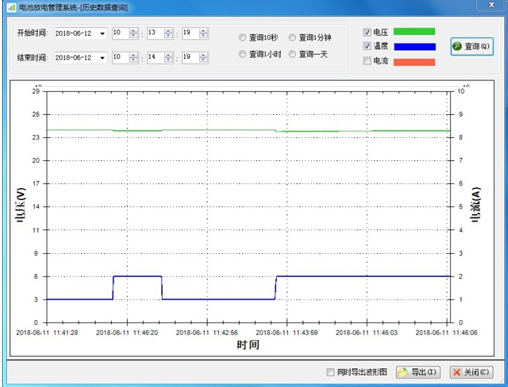The height and width of the screenshot is (387, 508).
Task: Toggle the 温度 temperature checkbox
Action: 367,46
